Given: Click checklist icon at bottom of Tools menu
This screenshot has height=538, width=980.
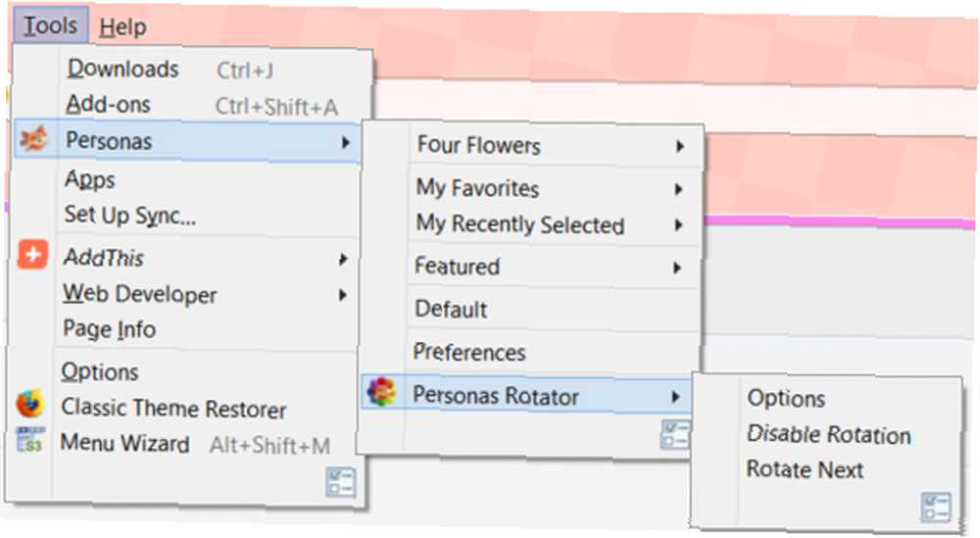Looking at the screenshot, I should 341,483.
